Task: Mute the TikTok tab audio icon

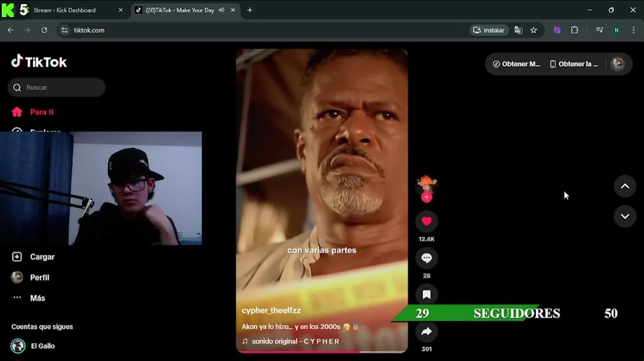Action: 221,10
